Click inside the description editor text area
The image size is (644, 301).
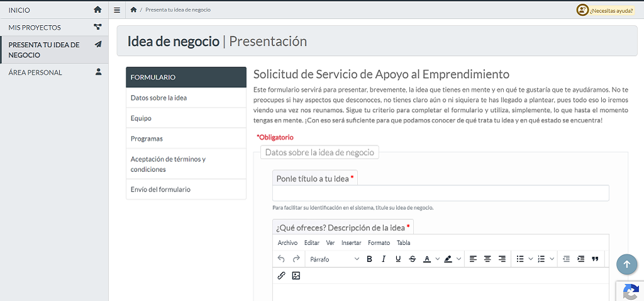(441, 292)
